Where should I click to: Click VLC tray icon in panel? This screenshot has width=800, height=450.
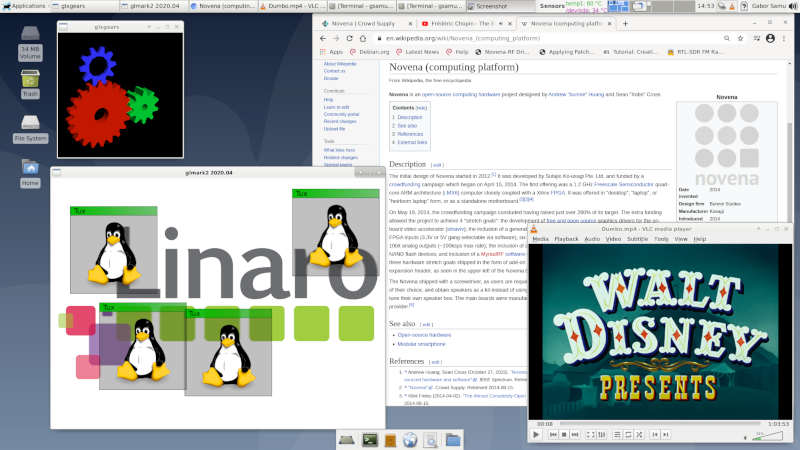point(732,6)
